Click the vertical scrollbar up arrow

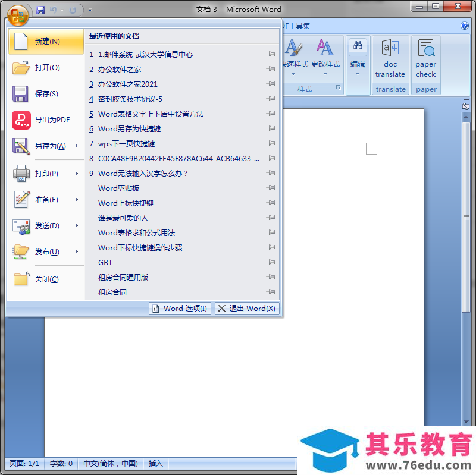[x=466, y=117]
